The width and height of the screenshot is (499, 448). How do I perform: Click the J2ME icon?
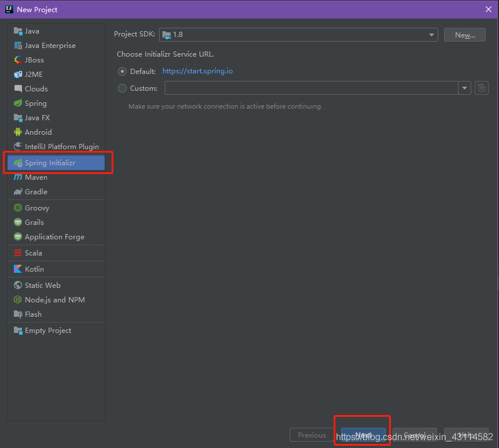(18, 75)
